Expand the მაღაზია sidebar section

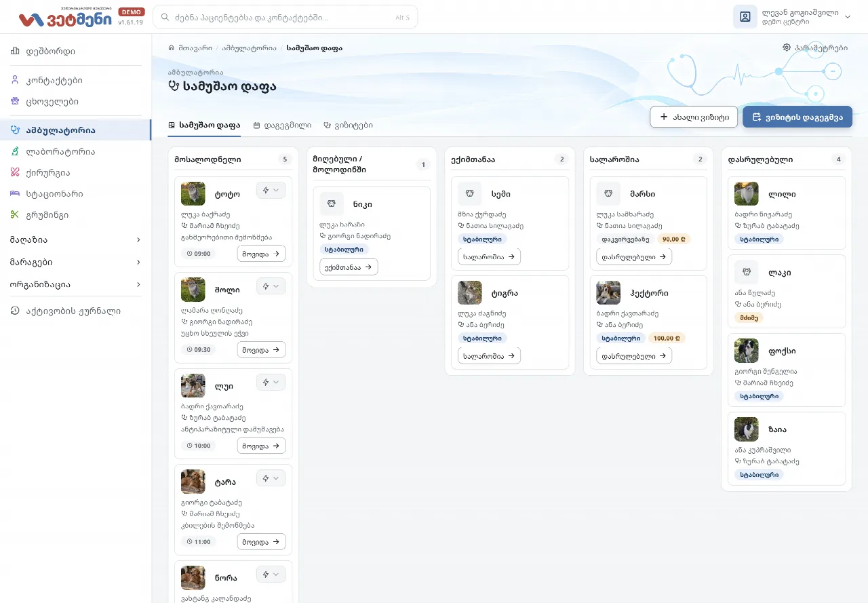(x=75, y=239)
